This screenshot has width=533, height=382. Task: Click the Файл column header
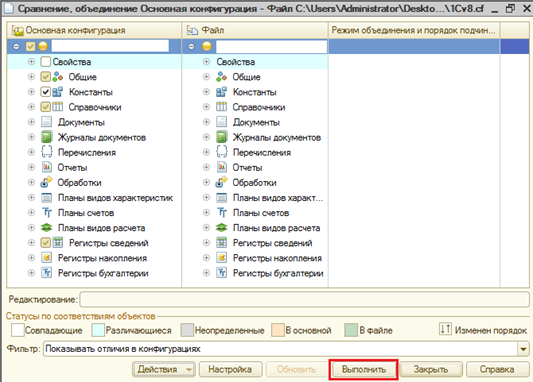255,30
